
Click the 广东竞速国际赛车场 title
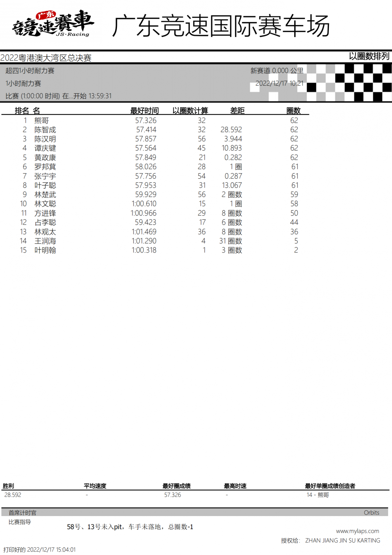221,26
